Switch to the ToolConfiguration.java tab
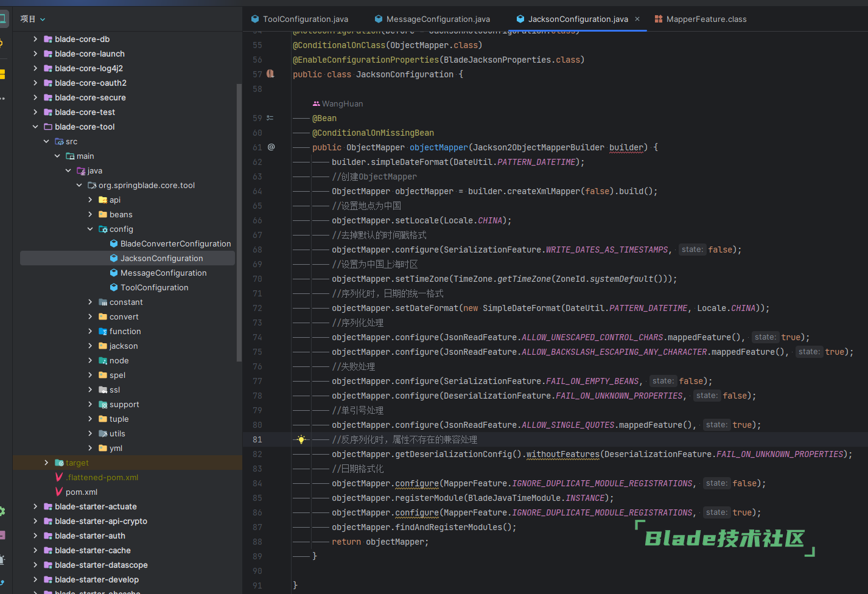 coord(299,19)
